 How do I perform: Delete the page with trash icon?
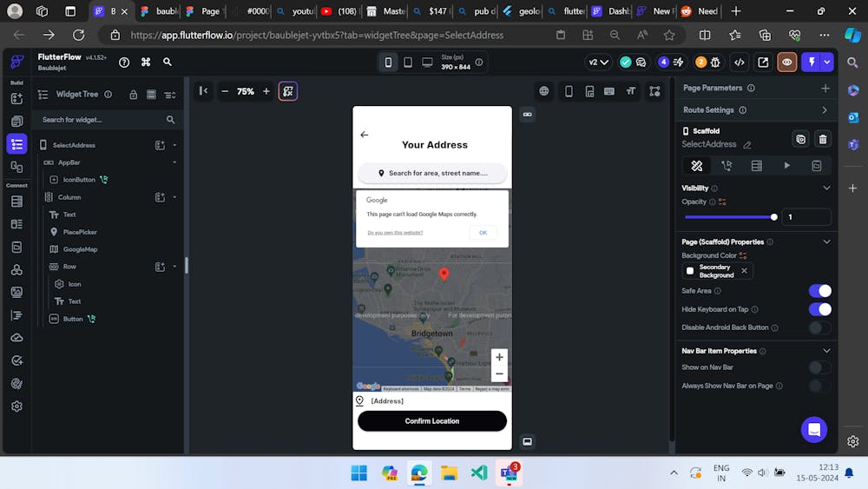pyautogui.click(x=823, y=139)
